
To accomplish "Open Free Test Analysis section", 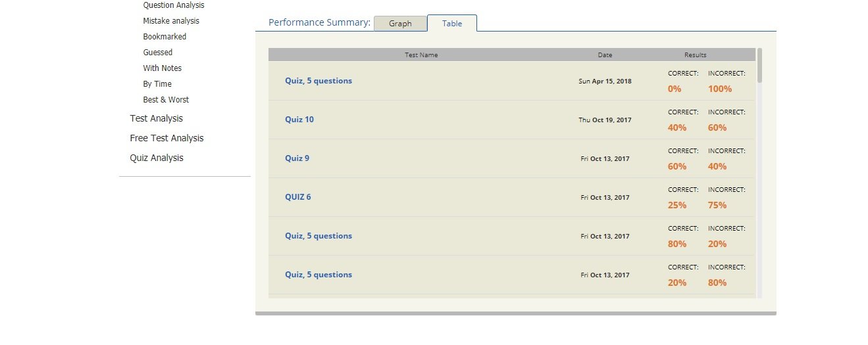I will (x=167, y=138).
